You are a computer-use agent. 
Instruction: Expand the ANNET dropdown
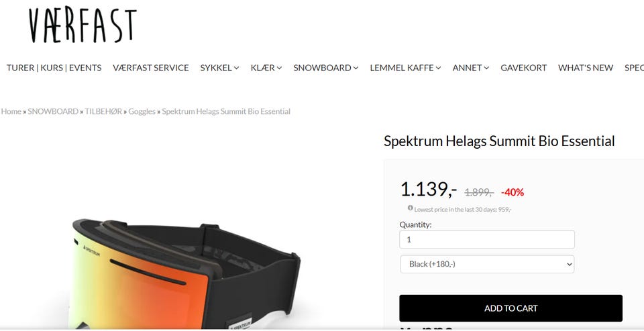[x=471, y=68]
